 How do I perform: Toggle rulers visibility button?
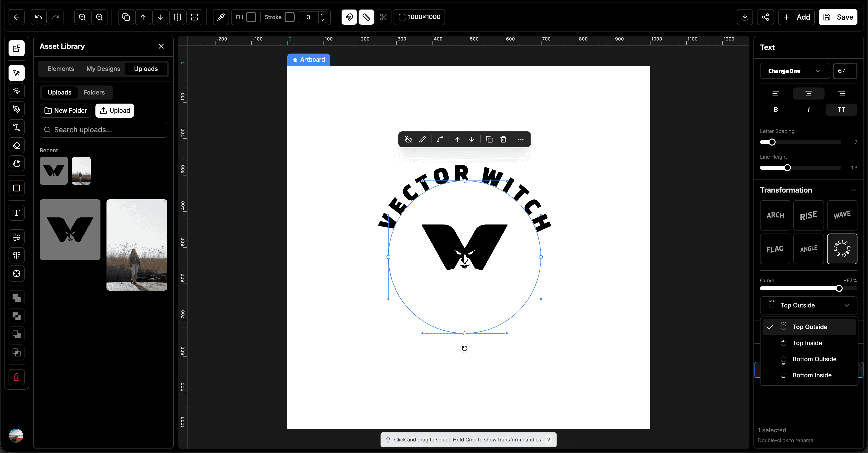[x=367, y=17]
